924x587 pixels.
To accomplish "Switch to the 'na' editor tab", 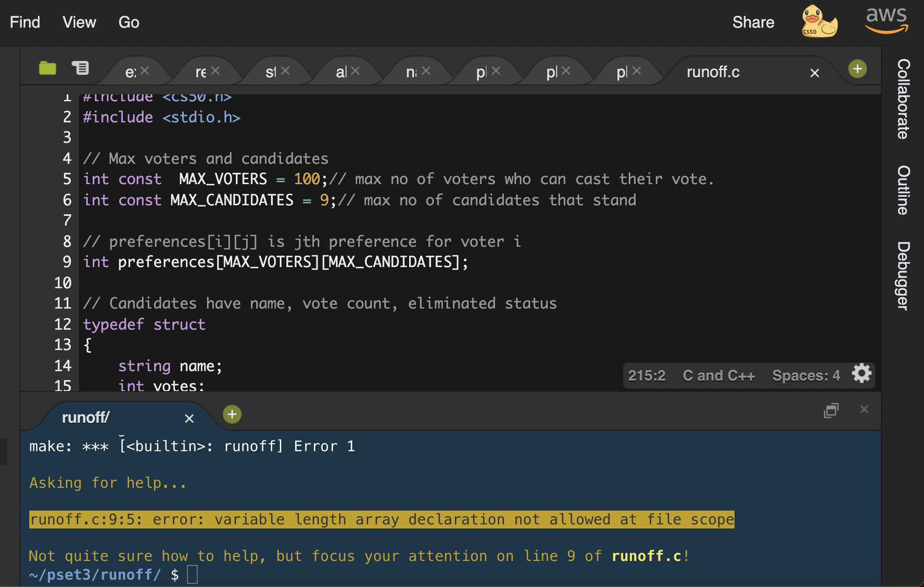I will coord(412,72).
